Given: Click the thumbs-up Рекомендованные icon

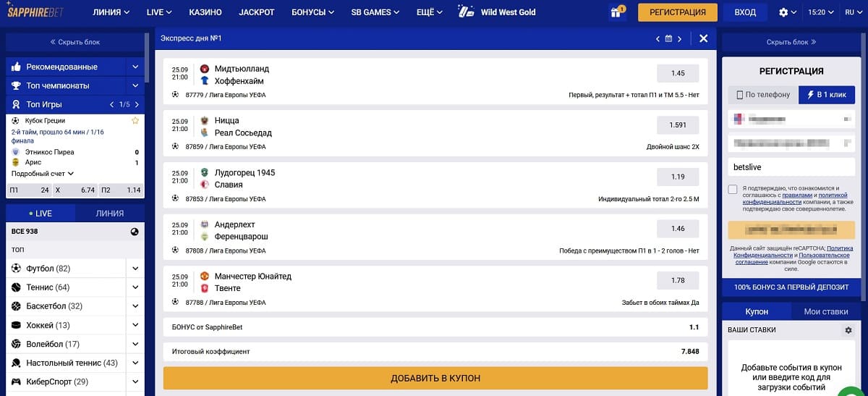Looking at the screenshot, I should pyautogui.click(x=15, y=67).
